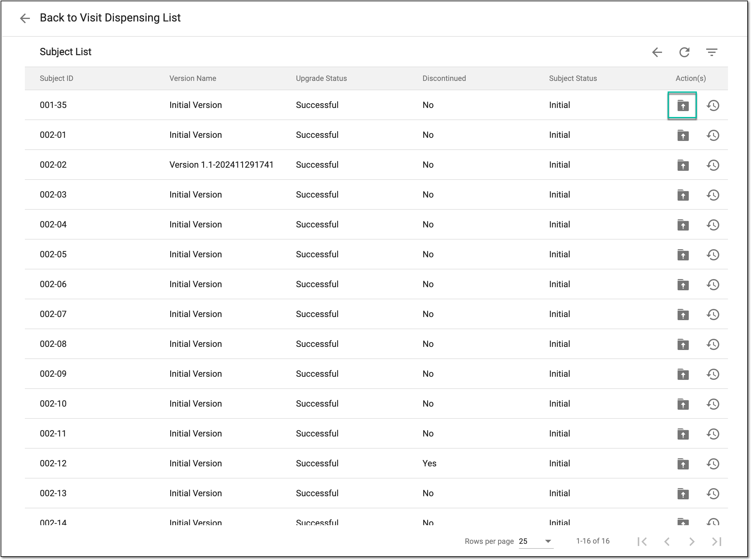Click the upload folder icon for subject 002-08
Viewport: 751px width, 560px height.
[x=683, y=344]
